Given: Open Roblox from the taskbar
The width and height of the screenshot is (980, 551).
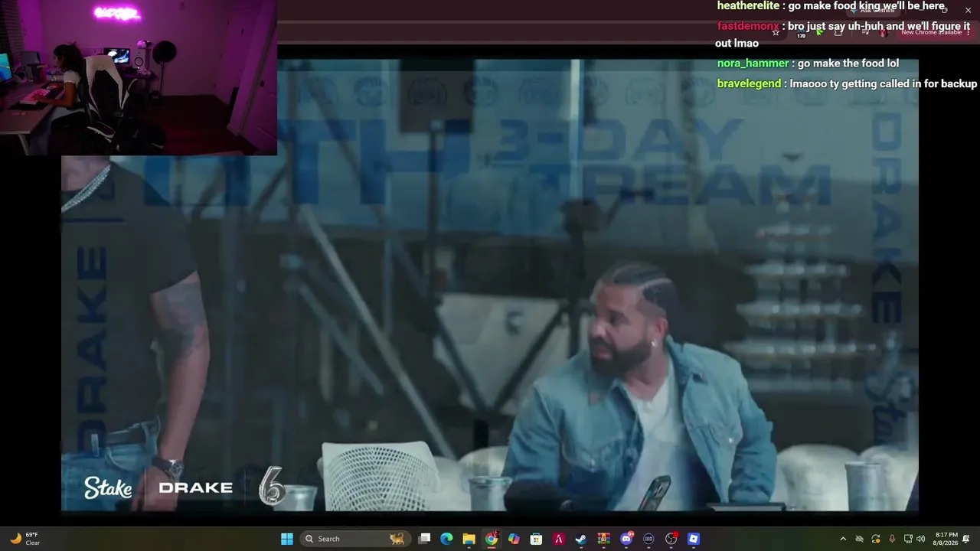Looking at the screenshot, I should tap(694, 539).
